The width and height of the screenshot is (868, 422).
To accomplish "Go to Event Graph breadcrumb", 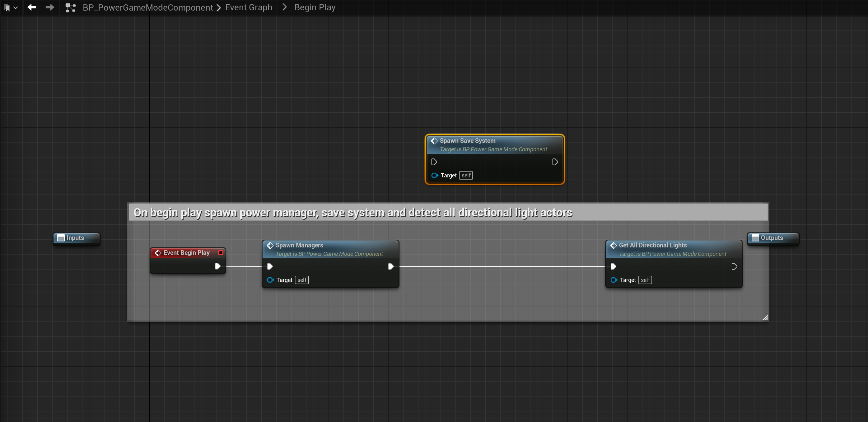I will click(x=248, y=7).
